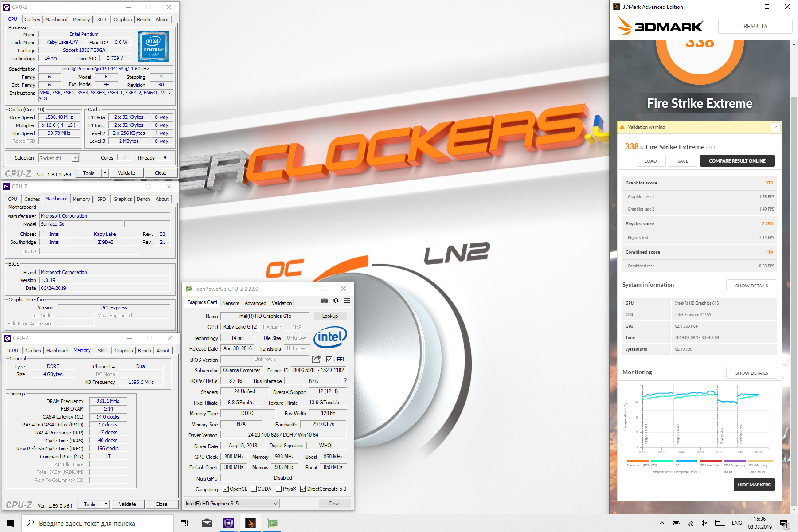Click the muted volume tray icon
Viewport: 798px width, 532px height.
[704, 523]
